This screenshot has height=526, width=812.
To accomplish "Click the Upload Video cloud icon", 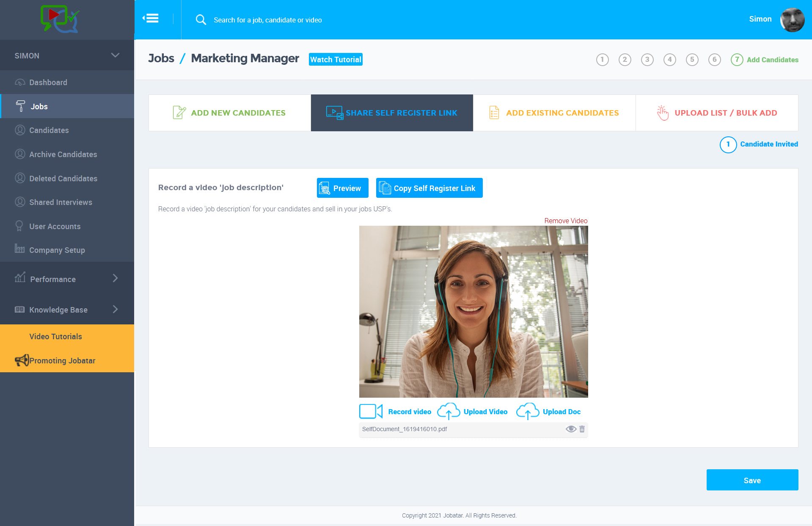I will click(449, 411).
